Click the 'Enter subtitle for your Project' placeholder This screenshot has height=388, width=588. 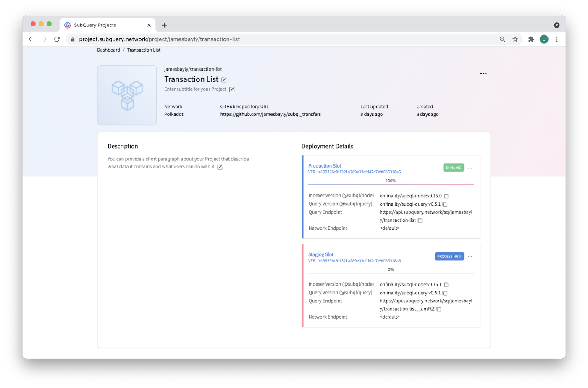pyautogui.click(x=195, y=89)
